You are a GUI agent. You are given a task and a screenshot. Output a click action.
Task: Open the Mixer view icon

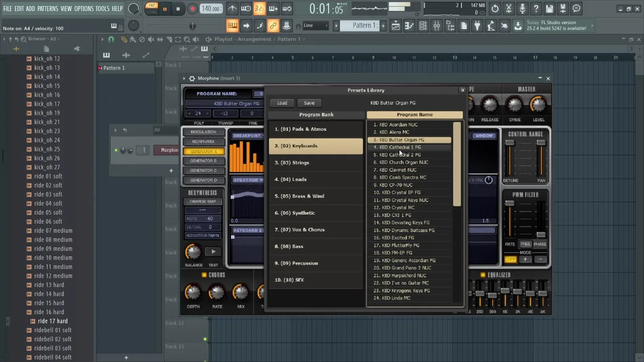click(x=437, y=26)
